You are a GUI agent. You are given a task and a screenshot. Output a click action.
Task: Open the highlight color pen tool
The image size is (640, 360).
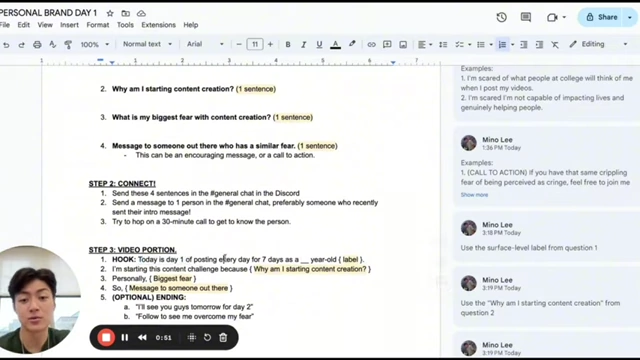pyautogui.click(x=352, y=44)
